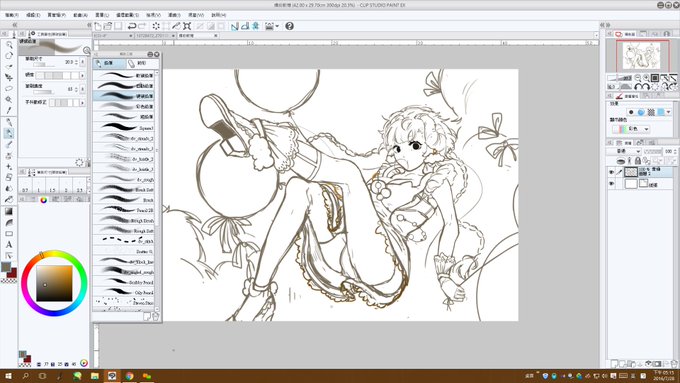
Task: Select the Spacel brush
Action: [x=124, y=128]
